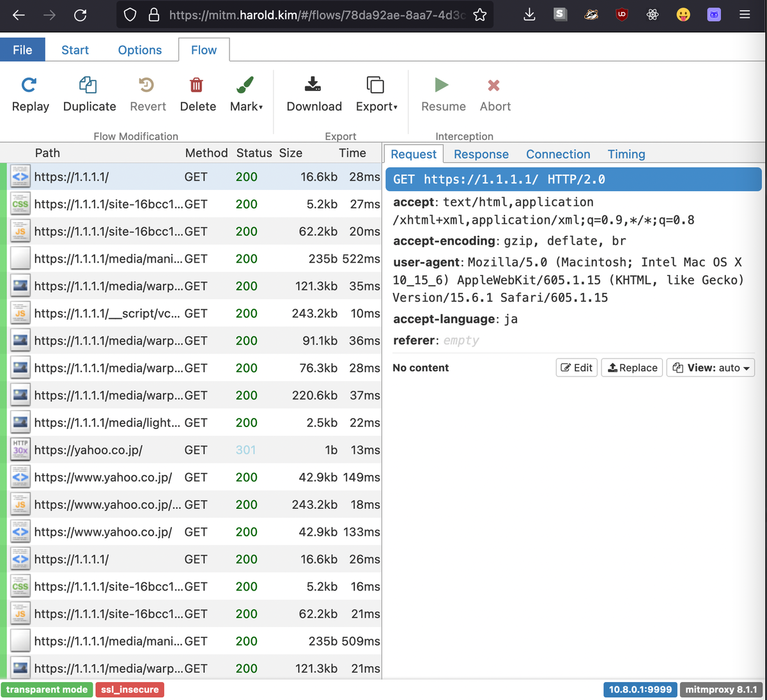Click the Revert icon
767x700 pixels.
point(146,84)
